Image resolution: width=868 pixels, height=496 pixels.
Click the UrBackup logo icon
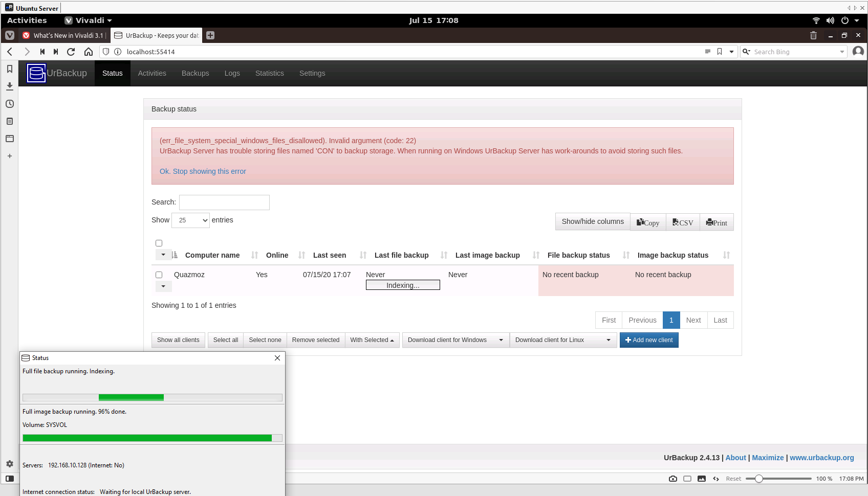pos(36,73)
